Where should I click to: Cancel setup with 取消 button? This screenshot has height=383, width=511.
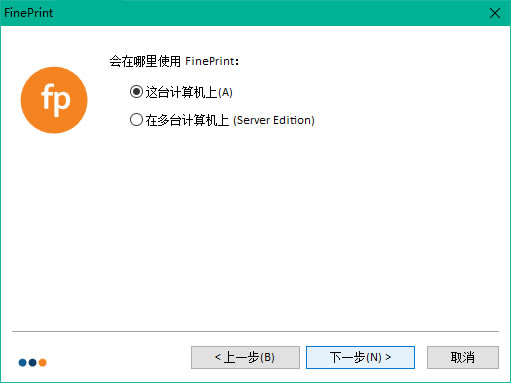click(x=463, y=357)
